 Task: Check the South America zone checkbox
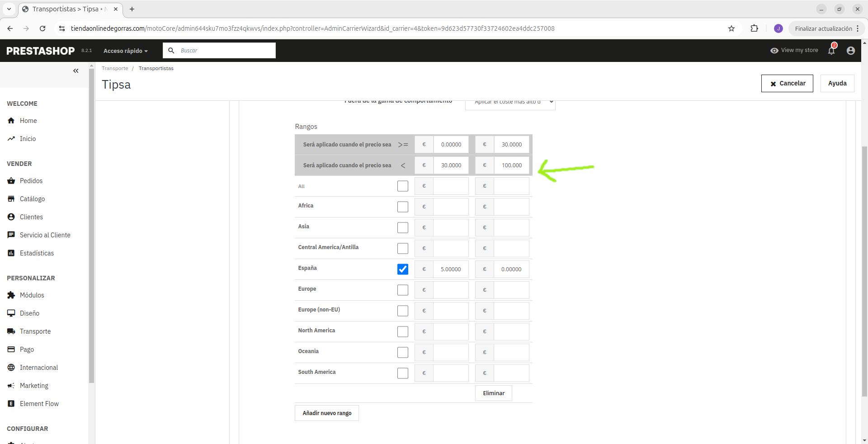(403, 373)
